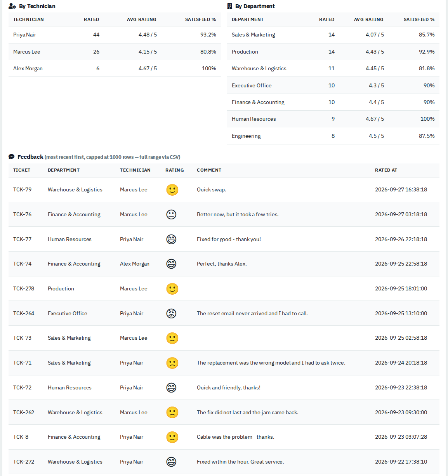Click the Engineering department summary row

coord(333,136)
